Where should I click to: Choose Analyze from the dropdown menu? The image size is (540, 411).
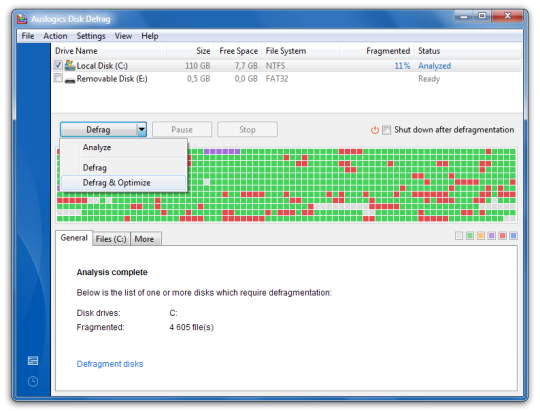click(x=124, y=147)
